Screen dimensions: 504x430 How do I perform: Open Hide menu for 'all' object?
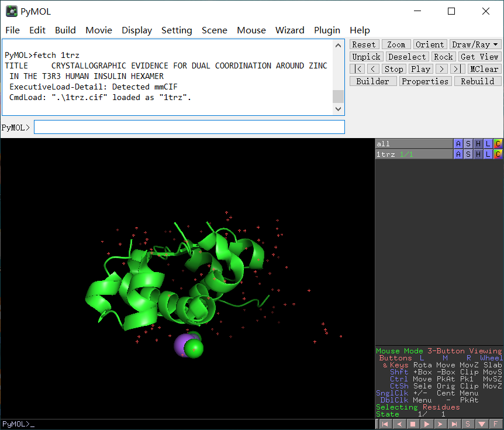pyautogui.click(x=478, y=144)
